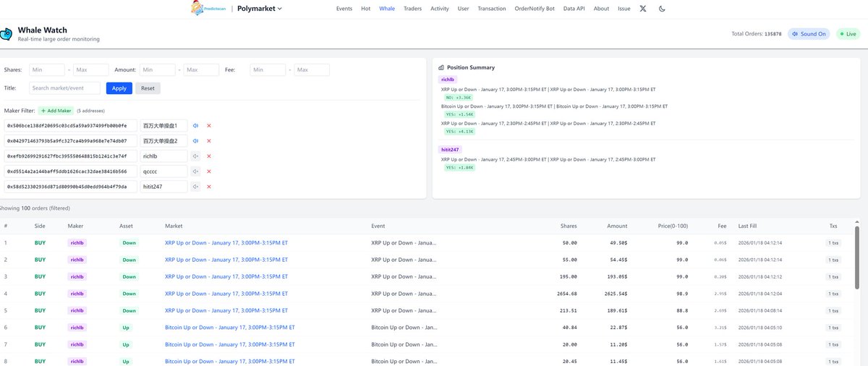Focus the Shares Max field
The height and width of the screenshot is (366, 868).
90,70
